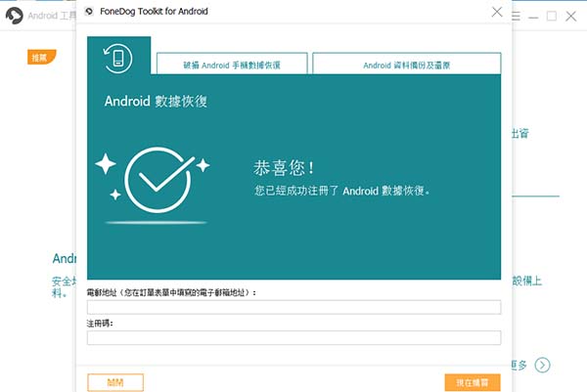Viewport: 587px width, 392px height.
Task: Select the Android data recovery phone icon tab
Action: (x=118, y=56)
